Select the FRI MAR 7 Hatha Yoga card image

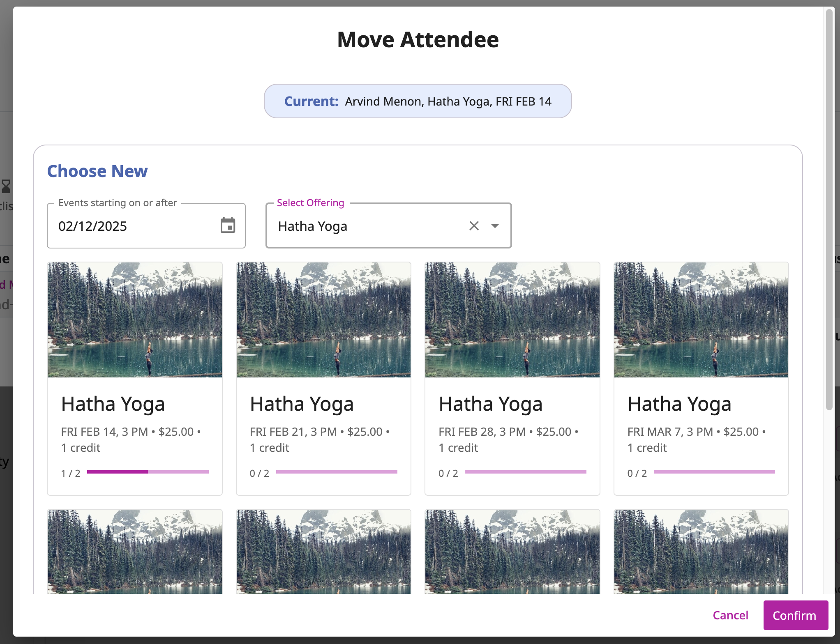click(701, 320)
